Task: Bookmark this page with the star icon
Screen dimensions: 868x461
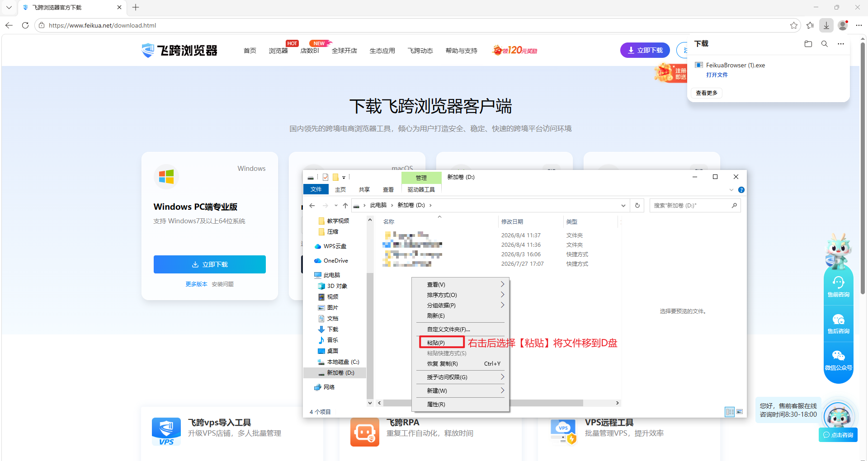Action: click(794, 25)
